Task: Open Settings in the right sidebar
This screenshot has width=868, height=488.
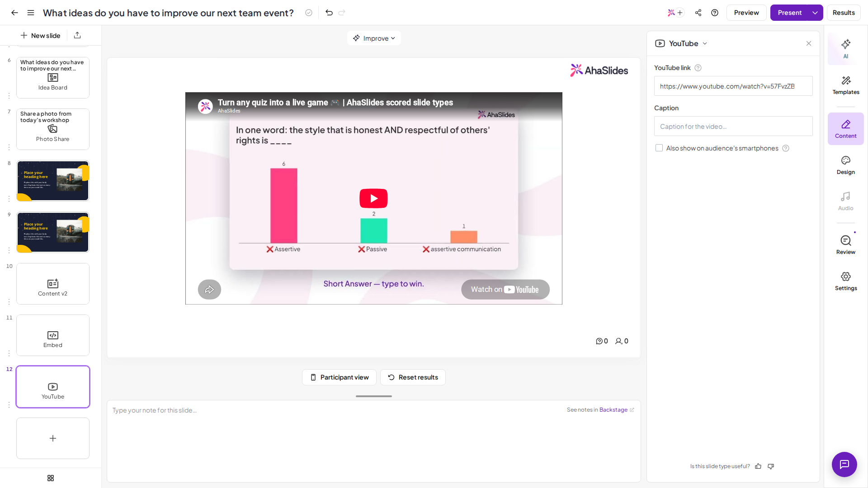Action: click(x=845, y=282)
